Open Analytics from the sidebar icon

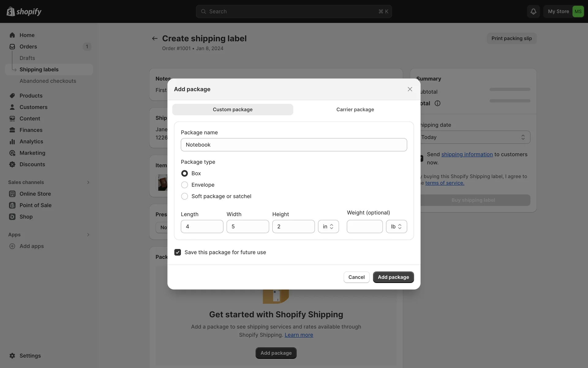(x=12, y=141)
